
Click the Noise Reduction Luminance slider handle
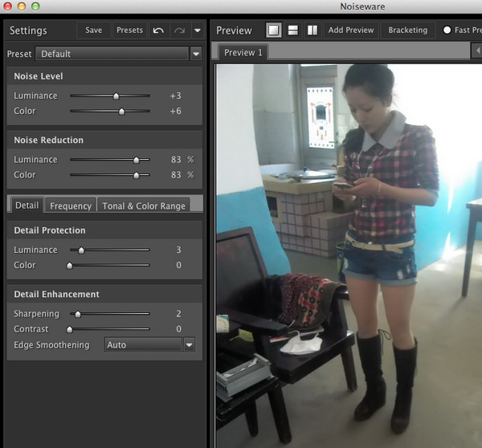[x=136, y=160]
